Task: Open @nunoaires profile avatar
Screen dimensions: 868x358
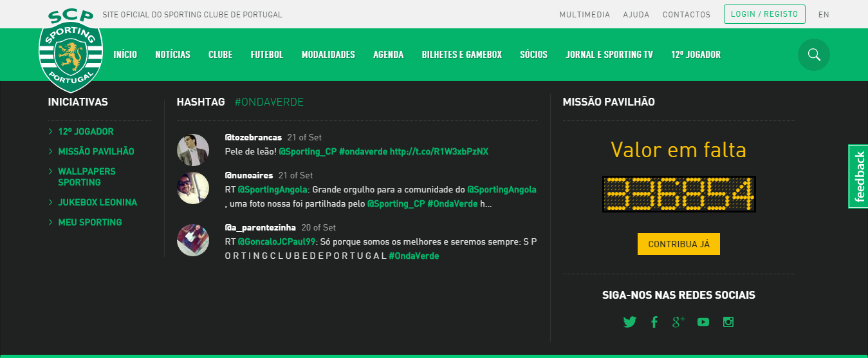Action: coord(193,188)
